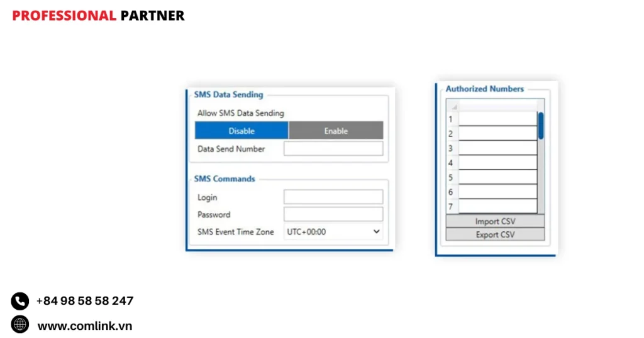The height and width of the screenshot is (338, 644).
Task: Select the row 7 authorized number cell
Action: (x=497, y=206)
